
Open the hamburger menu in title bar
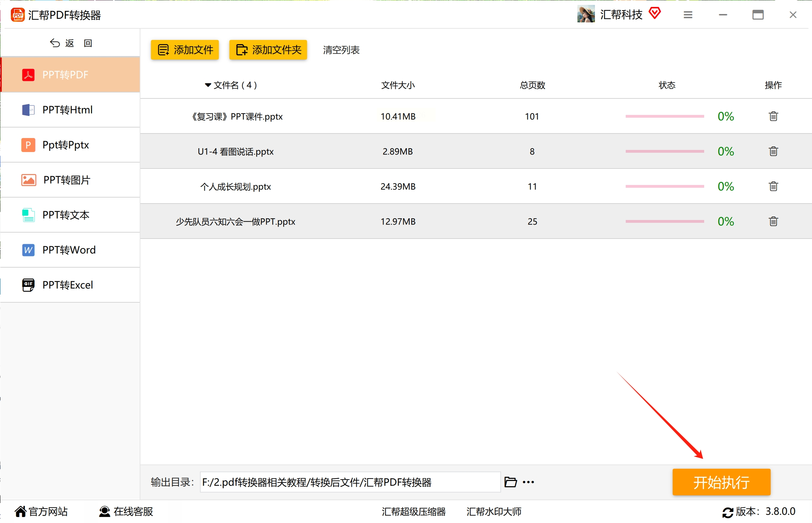(x=688, y=15)
